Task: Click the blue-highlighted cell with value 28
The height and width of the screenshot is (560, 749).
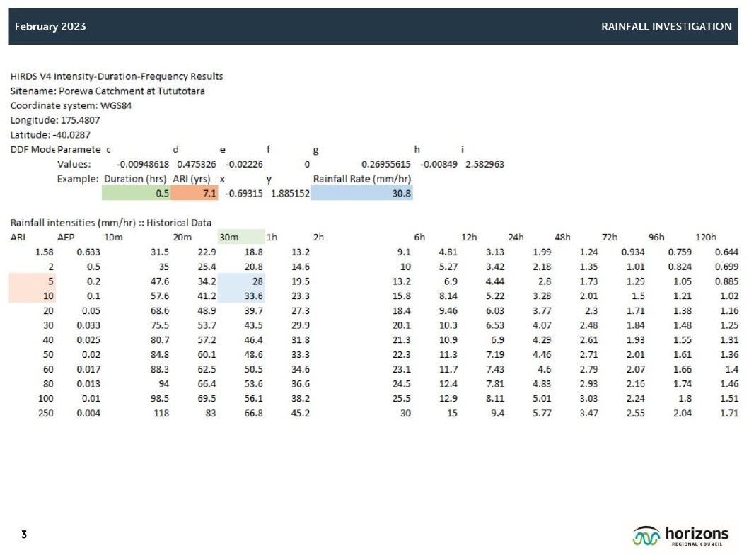Action: (240, 281)
